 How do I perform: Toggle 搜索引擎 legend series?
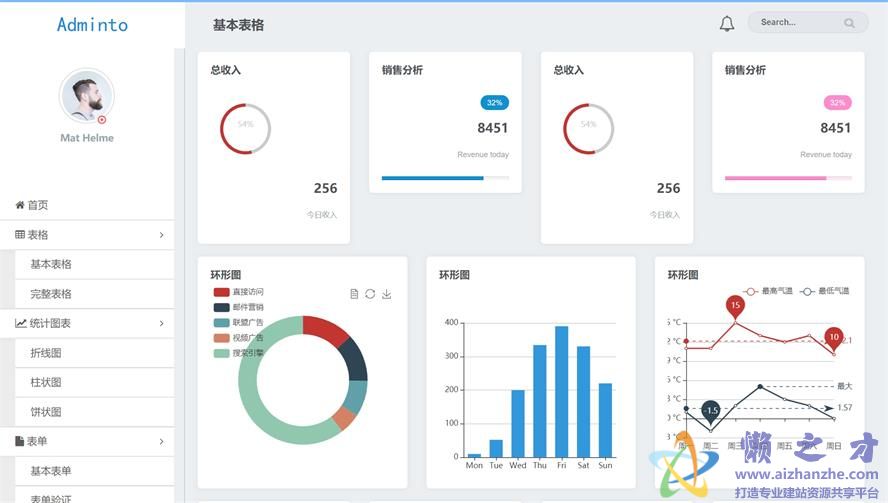coord(238,353)
